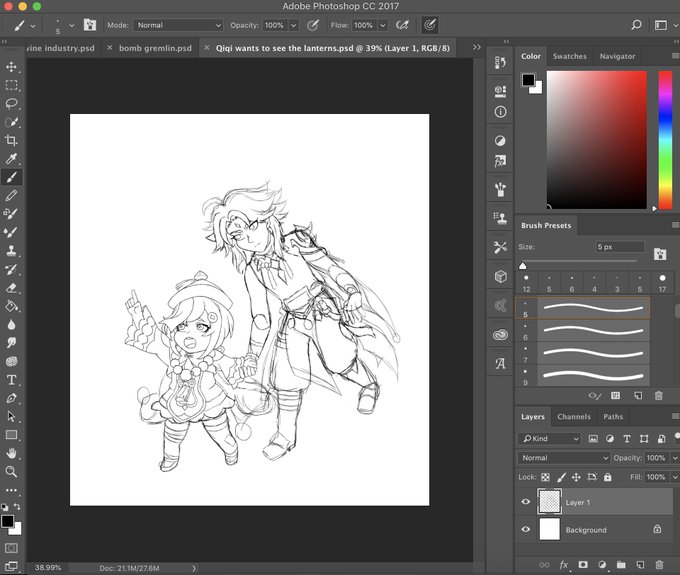
Task: Switch to Paths tab
Action: (x=613, y=416)
